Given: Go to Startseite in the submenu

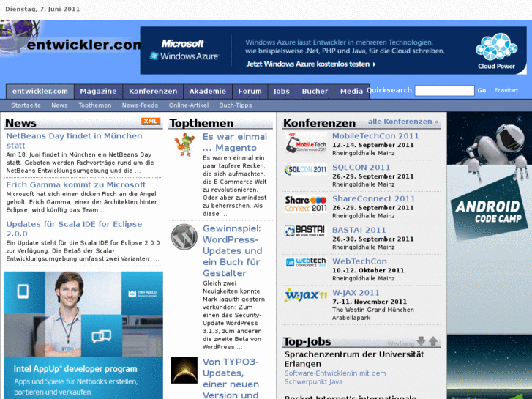Looking at the screenshot, I should click(x=26, y=105).
